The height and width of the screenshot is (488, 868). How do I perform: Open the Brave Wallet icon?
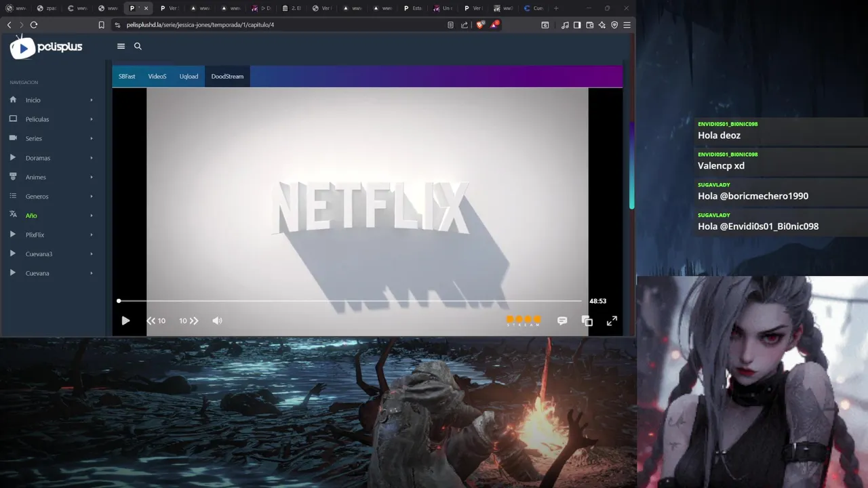589,25
